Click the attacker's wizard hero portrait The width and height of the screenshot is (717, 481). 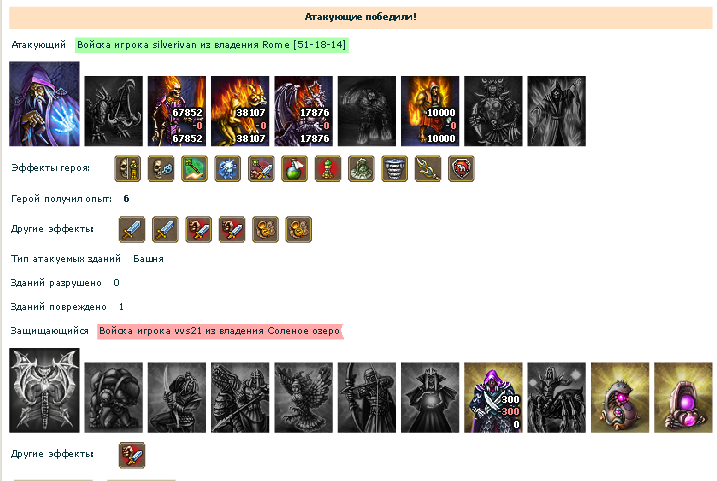44,104
